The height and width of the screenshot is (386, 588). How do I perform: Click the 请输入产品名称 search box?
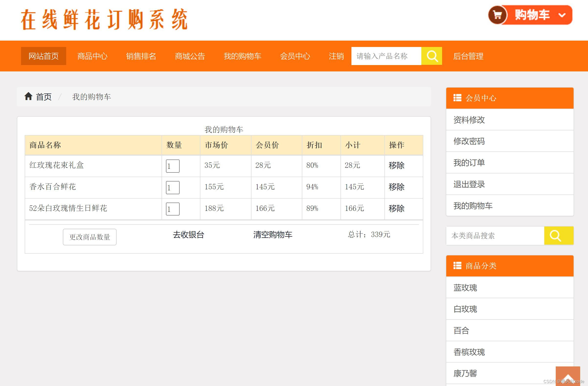(386, 56)
